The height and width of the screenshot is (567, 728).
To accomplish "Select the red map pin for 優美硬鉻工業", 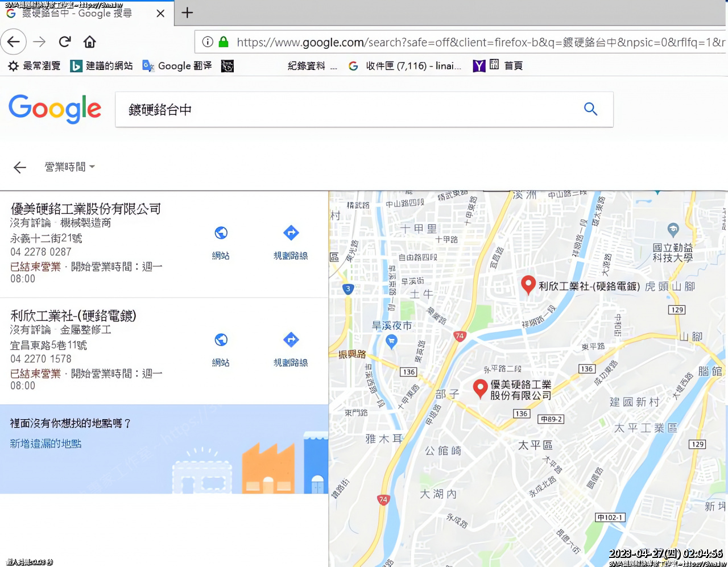I will pos(480,388).
